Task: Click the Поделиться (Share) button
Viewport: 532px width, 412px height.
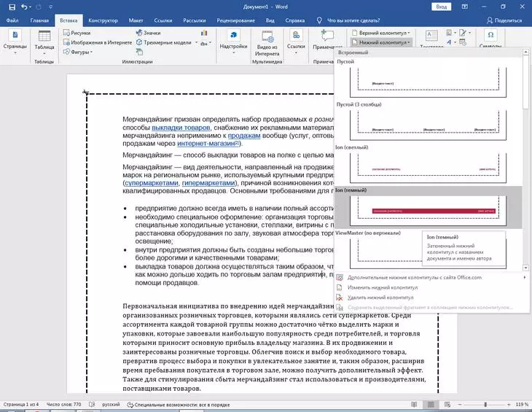Action: (x=504, y=20)
